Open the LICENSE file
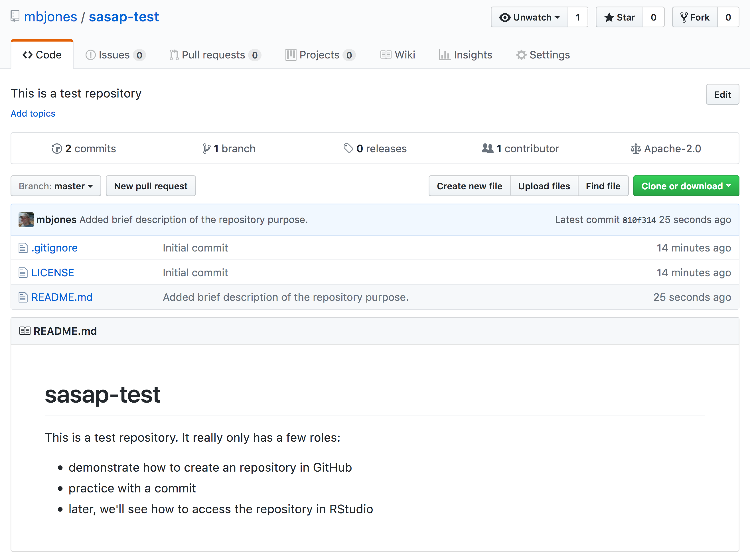The width and height of the screenshot is (750, 560). click(x=52, y=273)
